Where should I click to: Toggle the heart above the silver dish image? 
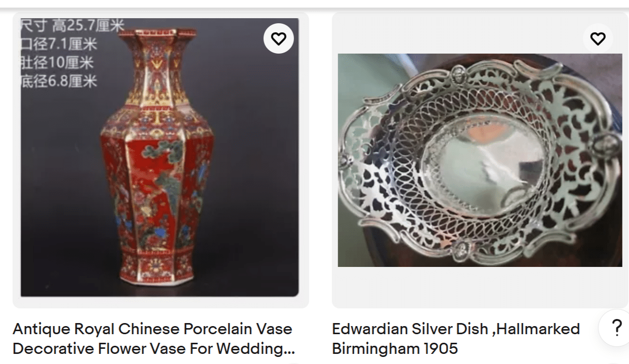tap(598, 38)
